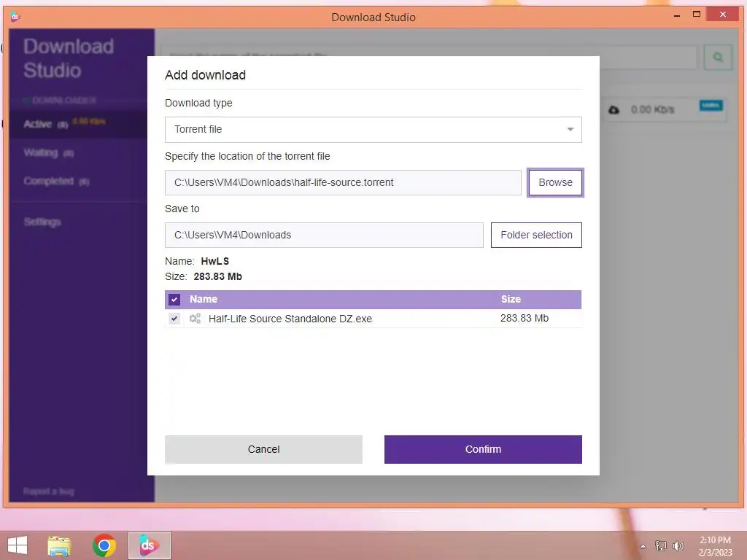Confirm the torrent download
This screenshot has width=747, height=560.
click(x=483, y=449)
